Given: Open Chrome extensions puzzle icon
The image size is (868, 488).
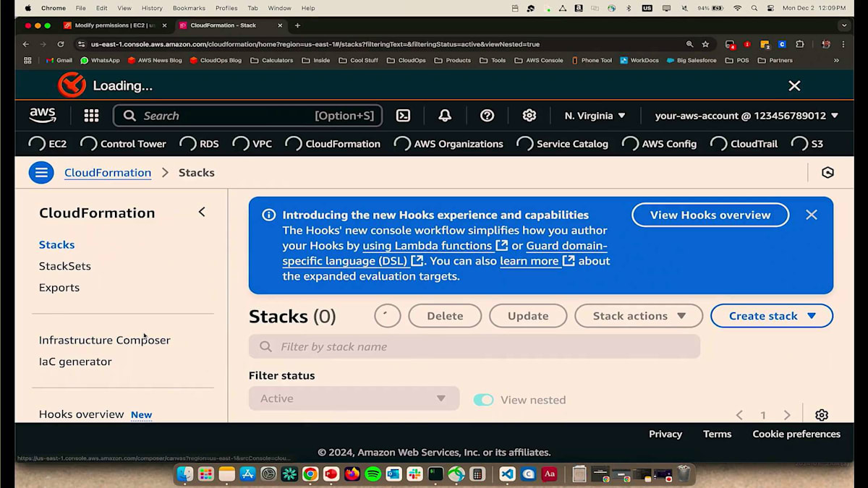Looking at the screenshot, I should point(800,44).
